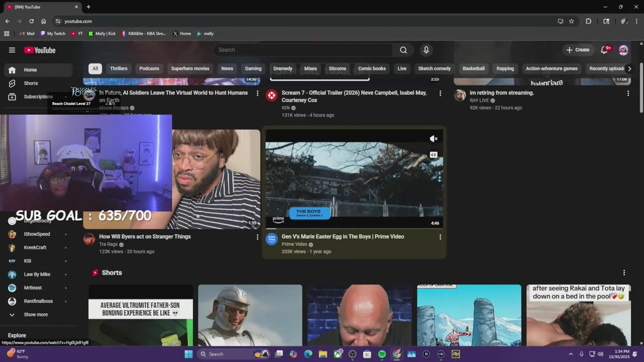The height and width of the screenshot is (362, 644).
Task: Open RAY LIVE channel avatar
Action: (460, 95)
